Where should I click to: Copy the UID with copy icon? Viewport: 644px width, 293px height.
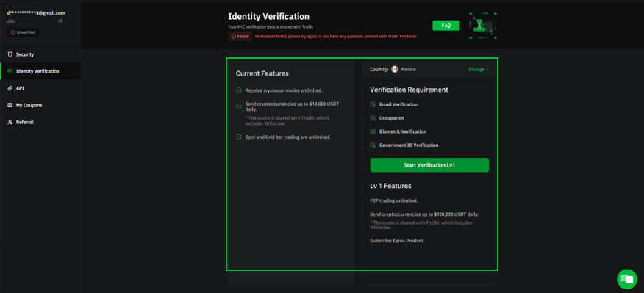pyautogui.click(x=60, y=21)
